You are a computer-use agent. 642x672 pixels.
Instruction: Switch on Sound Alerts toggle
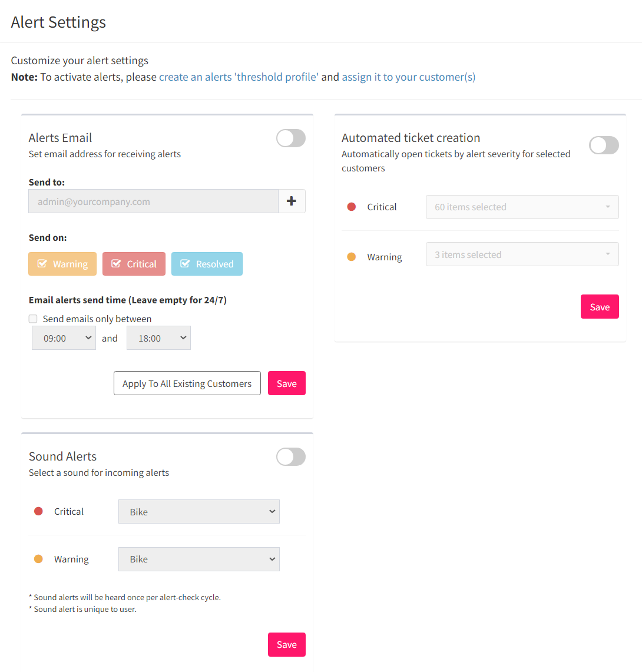pos(291,457)
